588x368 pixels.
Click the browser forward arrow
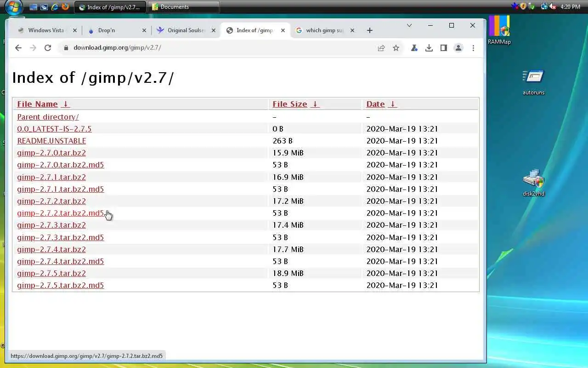click(x=33, y=48)
